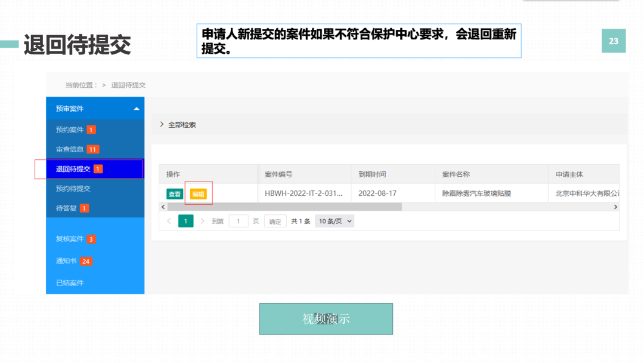Open 审查信息 sidebar item
This screenshot has width=644, height=363.
(x=70, y=149)
